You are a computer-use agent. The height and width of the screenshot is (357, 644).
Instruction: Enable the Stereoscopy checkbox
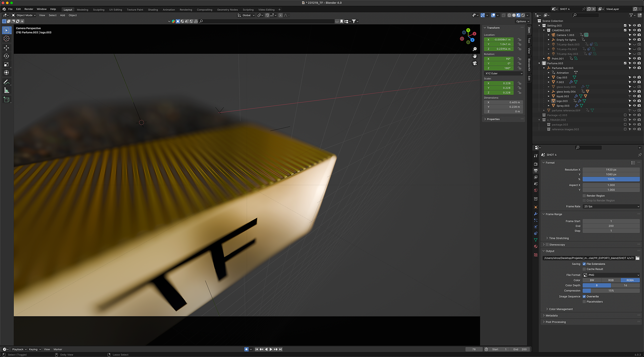pyautogui.click(x=547, y=245)
